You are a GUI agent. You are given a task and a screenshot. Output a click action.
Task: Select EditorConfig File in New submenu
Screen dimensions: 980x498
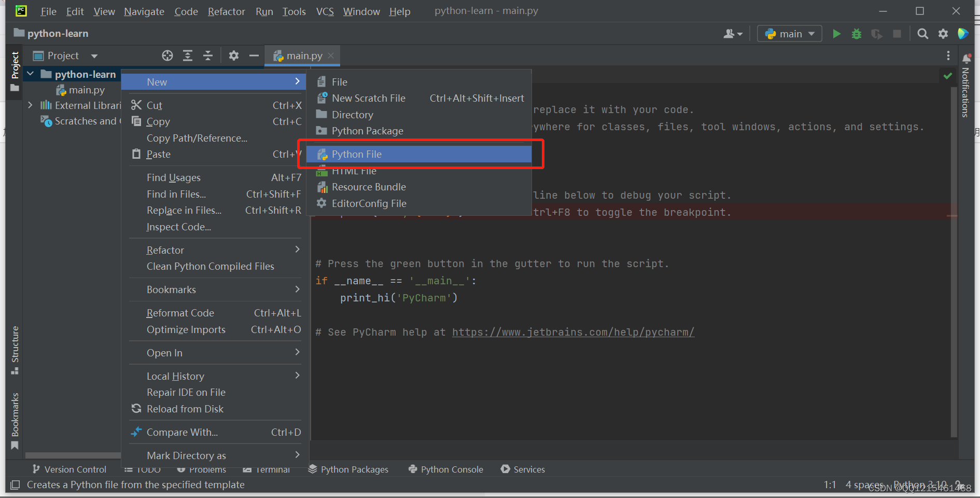click(419, 203)
